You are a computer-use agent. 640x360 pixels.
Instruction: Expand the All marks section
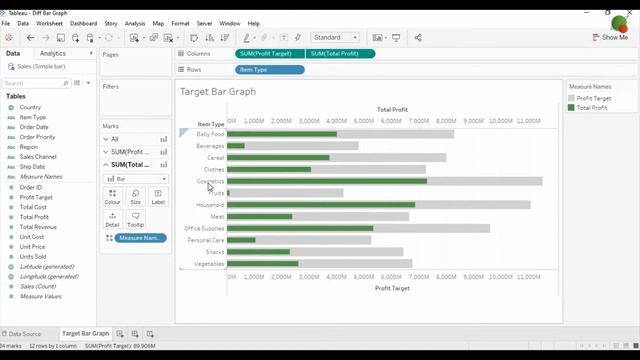[x=106, y=139]
